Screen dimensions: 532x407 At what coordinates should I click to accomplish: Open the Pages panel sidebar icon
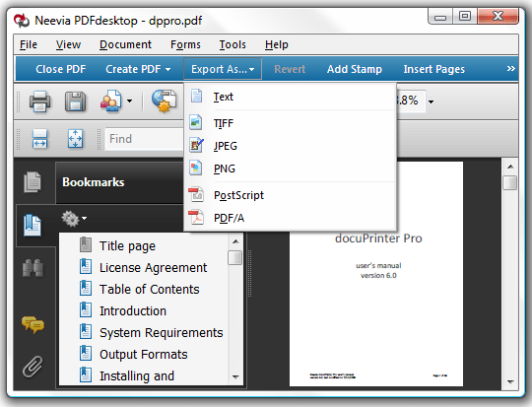click(33, 182)
